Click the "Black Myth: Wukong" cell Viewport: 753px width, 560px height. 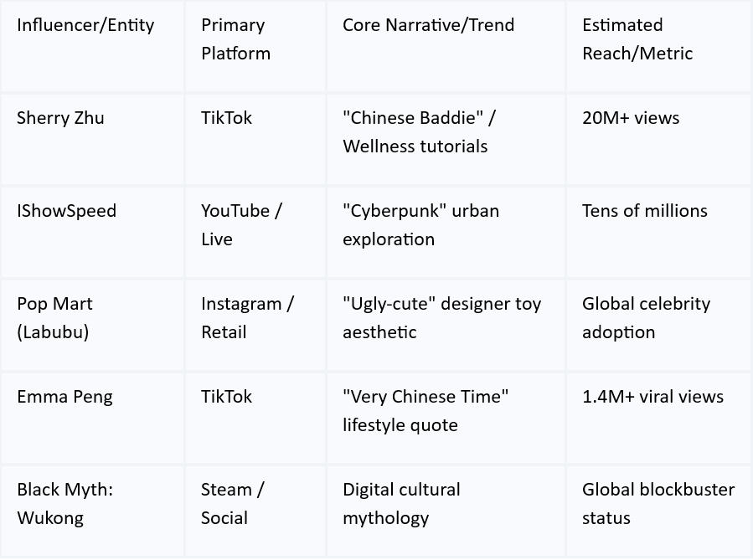[x=64, y=504]
